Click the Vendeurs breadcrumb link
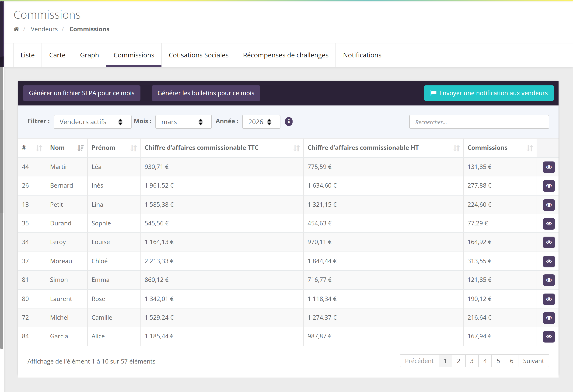This screenshot has width=573, height=392. 44,29
